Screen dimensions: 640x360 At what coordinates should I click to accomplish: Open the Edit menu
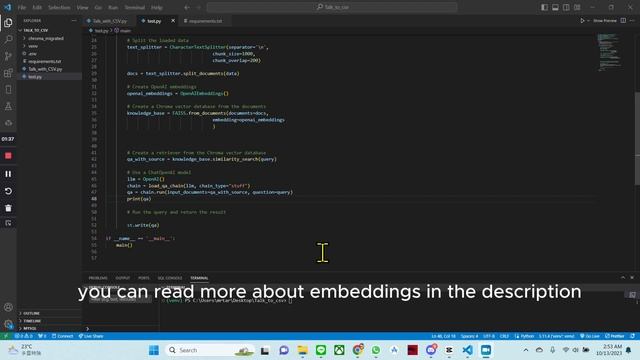[37, 7]
